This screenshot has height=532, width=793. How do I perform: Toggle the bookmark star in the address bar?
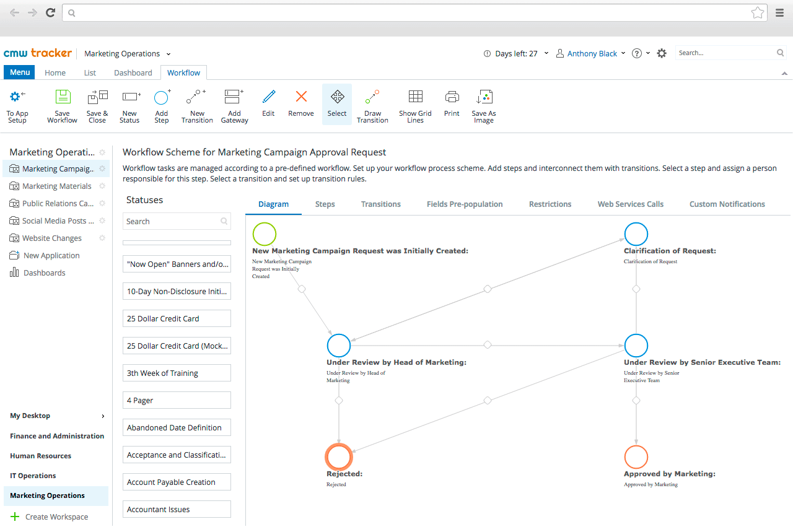click(757, 12)
